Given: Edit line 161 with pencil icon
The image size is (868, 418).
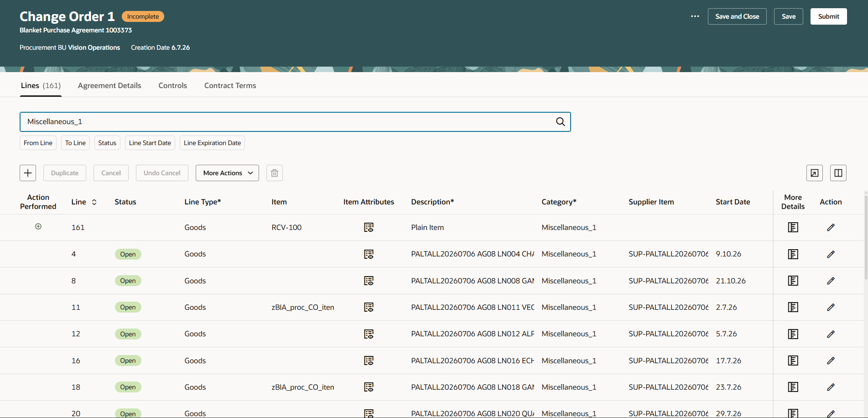Looking at the screenshot, I should click(831, 227).
